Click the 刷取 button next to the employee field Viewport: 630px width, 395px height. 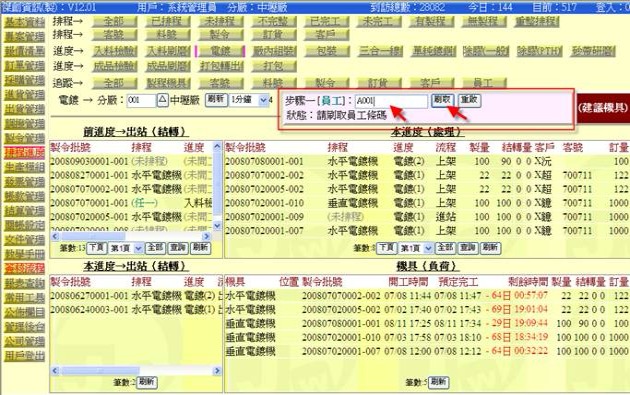coord(443,100)
